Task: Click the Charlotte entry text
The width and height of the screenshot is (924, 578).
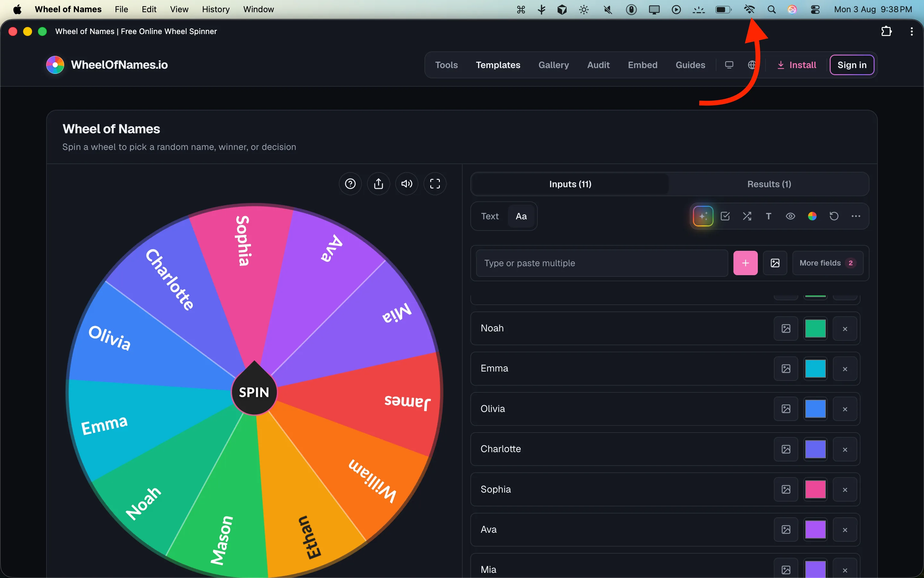Action: point(501,449)
